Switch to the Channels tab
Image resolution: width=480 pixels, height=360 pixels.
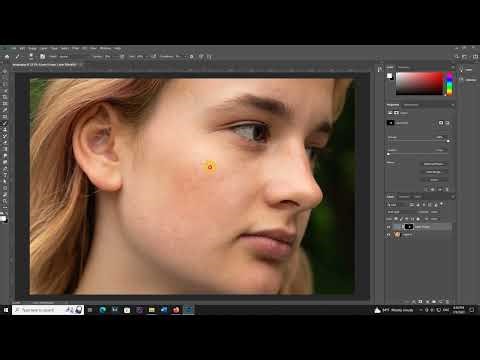(x=404, y=197)
